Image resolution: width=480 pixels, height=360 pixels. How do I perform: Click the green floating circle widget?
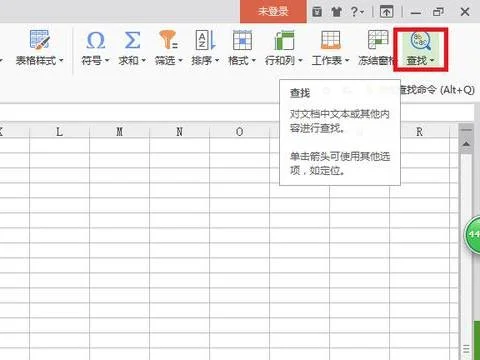pos(473,234)
